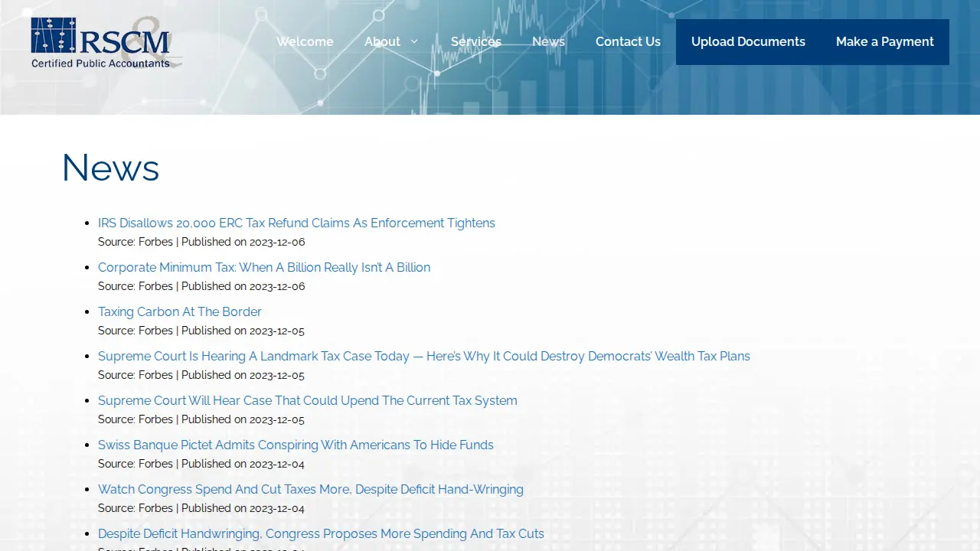980x551 pixels.
Task: Go to the About menu item
Action: 382,42
